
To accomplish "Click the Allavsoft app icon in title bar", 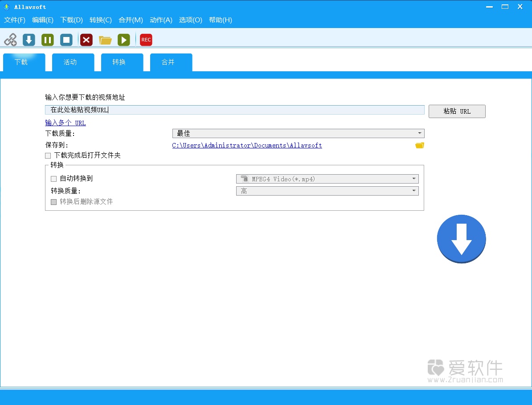I will pos(6,7).
